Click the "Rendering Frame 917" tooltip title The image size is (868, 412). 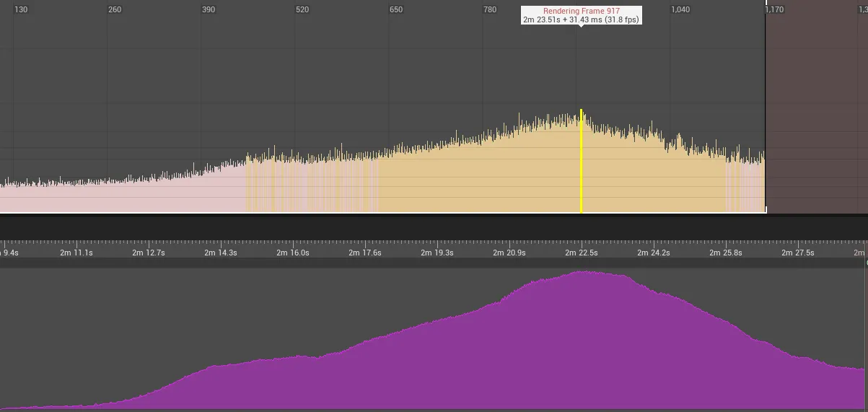click(581, 11)
